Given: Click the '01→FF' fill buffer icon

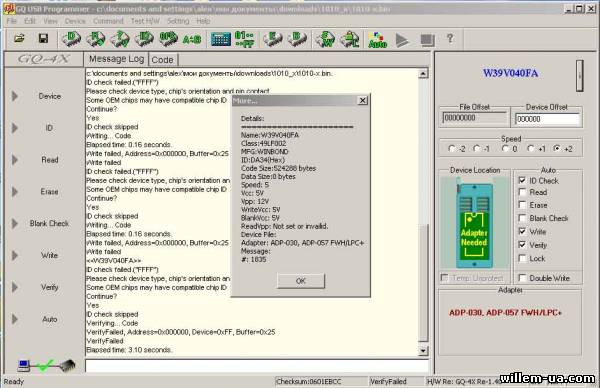Looking at the screenshot, I should coord(245,39).
